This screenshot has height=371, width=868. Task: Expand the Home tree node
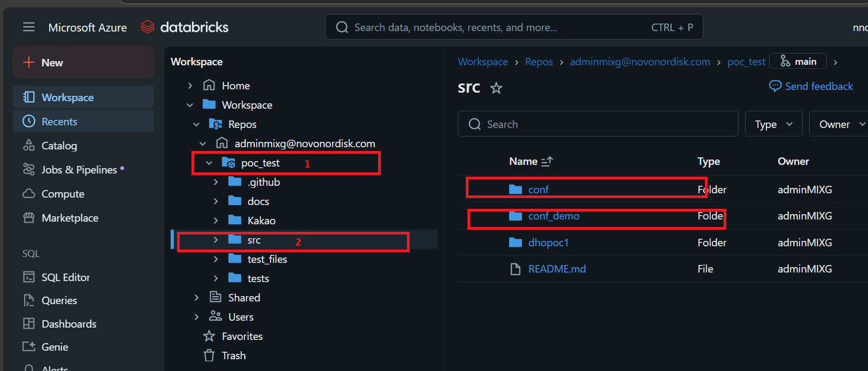[190, 86]
